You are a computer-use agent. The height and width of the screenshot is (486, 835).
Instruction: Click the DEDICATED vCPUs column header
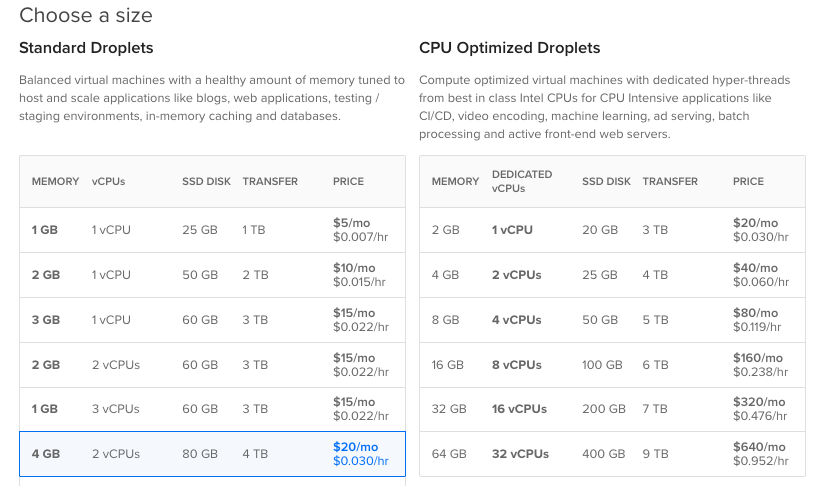[x=521, y=181]
